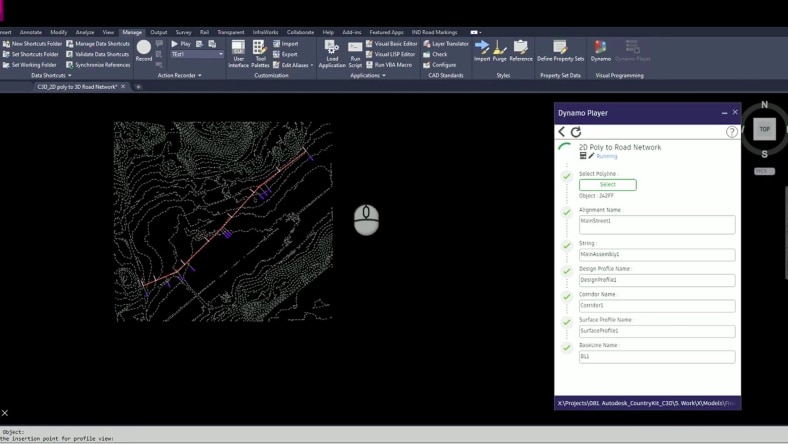788x444 pixels.
Task: Open the Analyze ribbon tab
Action: [x=84, y=32]
